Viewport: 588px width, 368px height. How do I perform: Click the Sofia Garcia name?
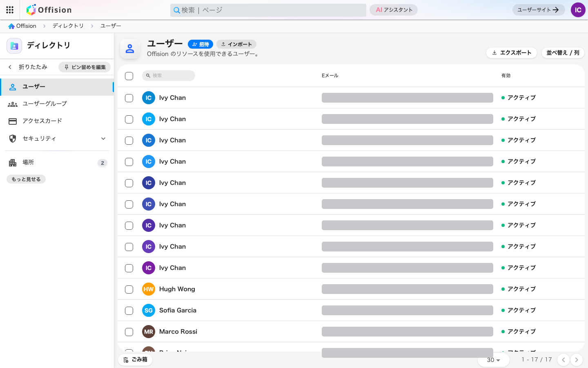pos(178,310)
